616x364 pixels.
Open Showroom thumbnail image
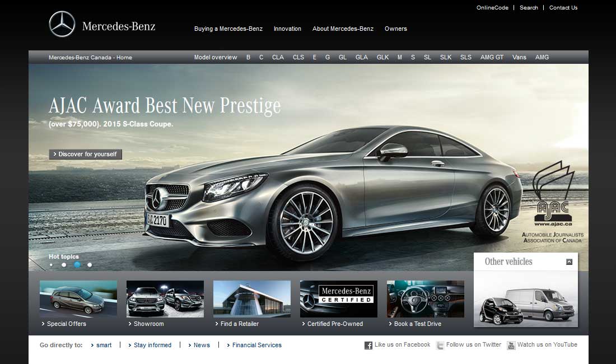click(x=165, y=299)
